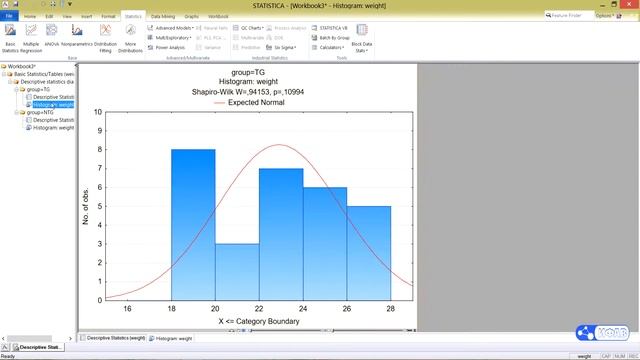Image resolution: width=640 pixels, height=360 pixels.
Task: Open Descriptive Statistics (weight) bottom tab
Action: coord(113,338)
